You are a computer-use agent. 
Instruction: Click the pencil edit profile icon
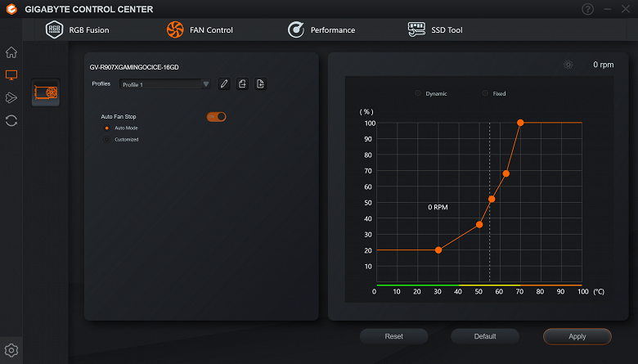pyautogui.click(x=224, y=84)
